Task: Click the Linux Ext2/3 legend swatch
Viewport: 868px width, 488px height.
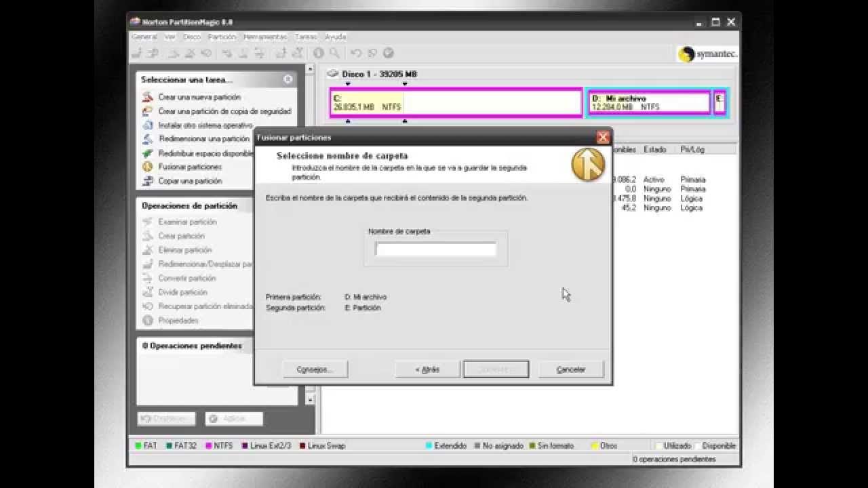Action: point(245,446)
